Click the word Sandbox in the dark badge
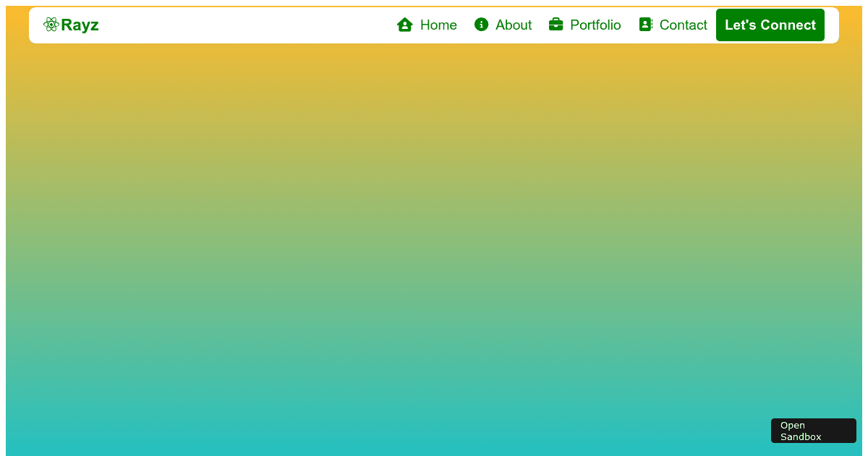 tap(801, 436)
